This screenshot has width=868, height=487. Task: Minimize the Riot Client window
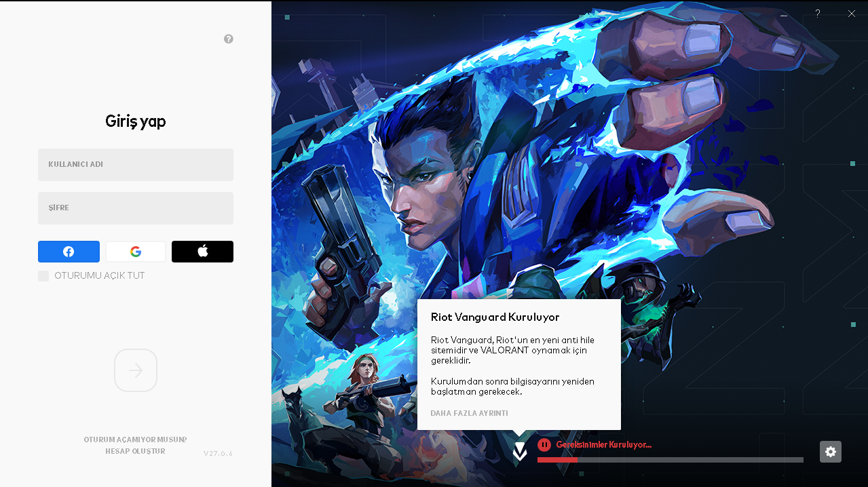784,14
